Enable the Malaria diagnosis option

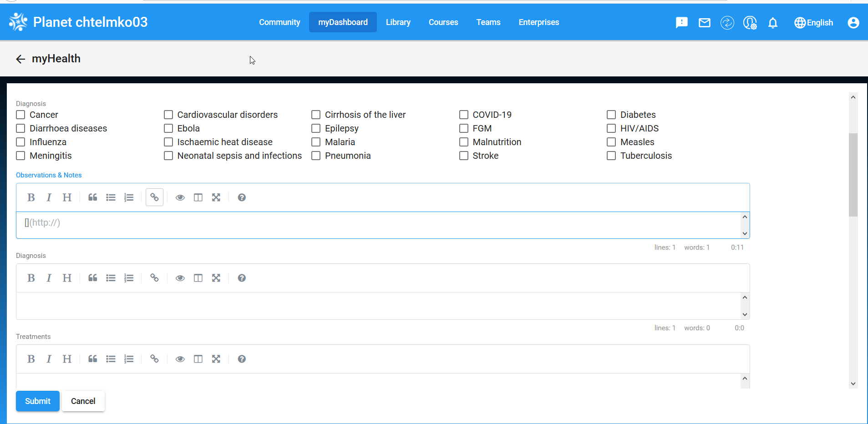316,142
